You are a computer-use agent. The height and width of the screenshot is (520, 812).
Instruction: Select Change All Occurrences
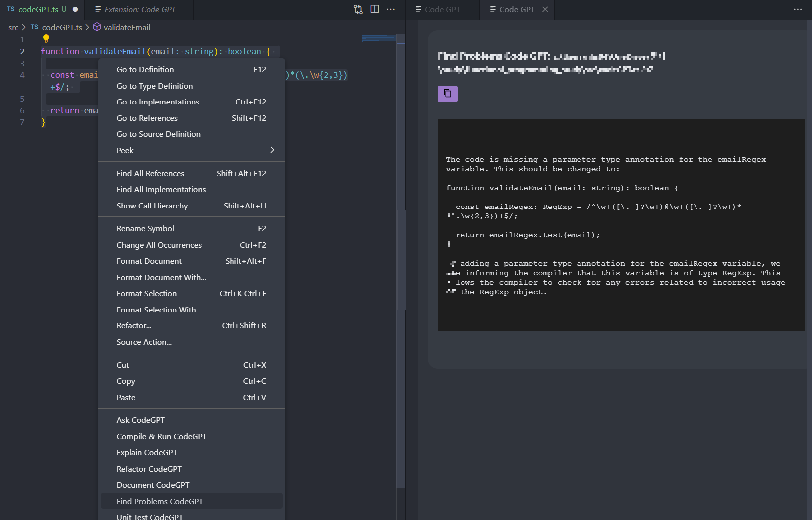[192, 245]
